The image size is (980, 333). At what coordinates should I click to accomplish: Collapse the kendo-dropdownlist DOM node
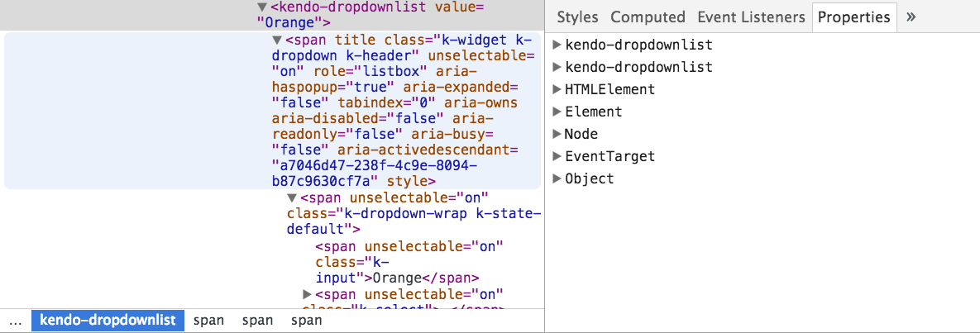pyautogui.click(x=262, y=7)
